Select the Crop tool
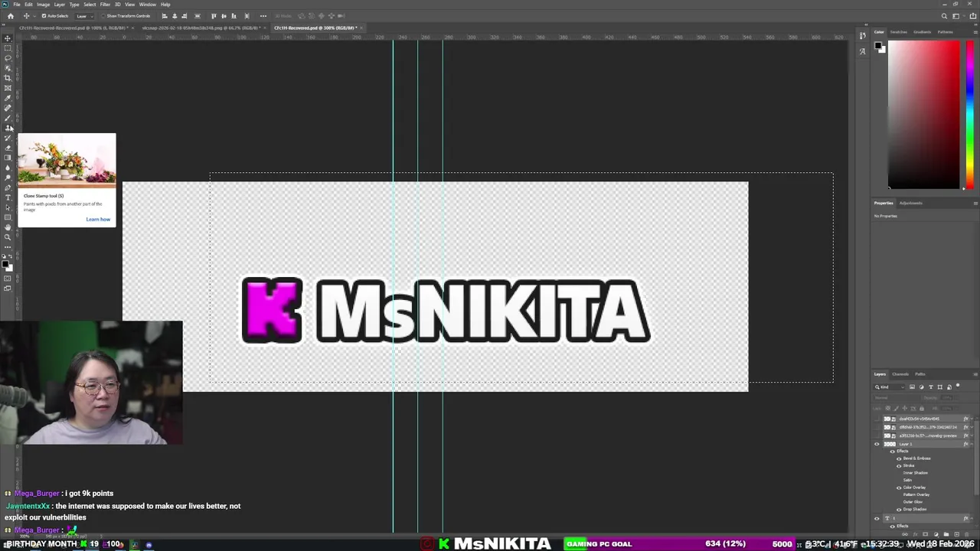This screenshot has height=551, width=980. [x=8, y=77]
